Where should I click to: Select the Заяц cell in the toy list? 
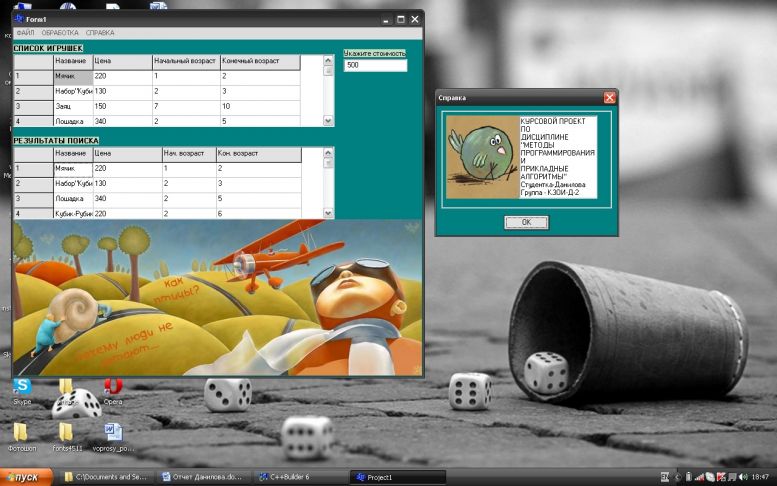(73, 107)
